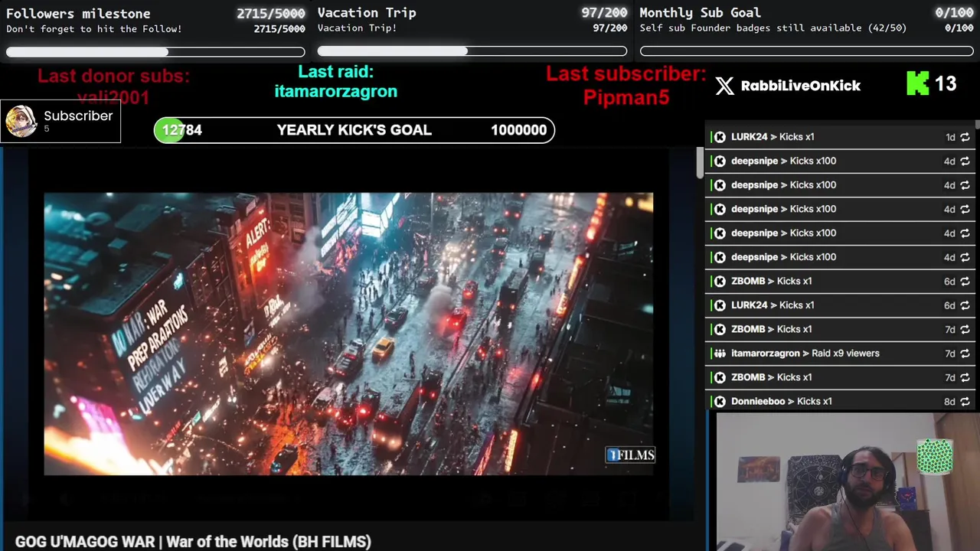Image resolution: width=980 pixels, height=551 pixels.
Task: Click the Subscriber avatar image
Action: 21,122
